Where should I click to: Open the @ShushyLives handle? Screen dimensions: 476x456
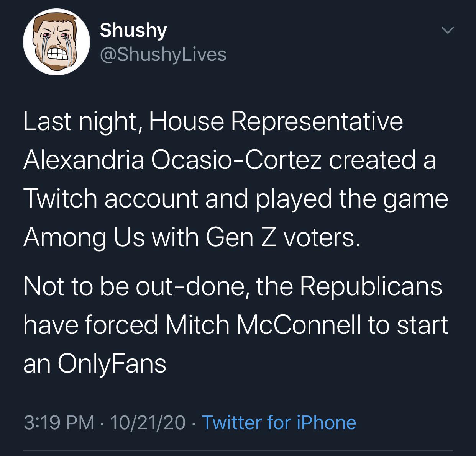click(x=163, y=54)
